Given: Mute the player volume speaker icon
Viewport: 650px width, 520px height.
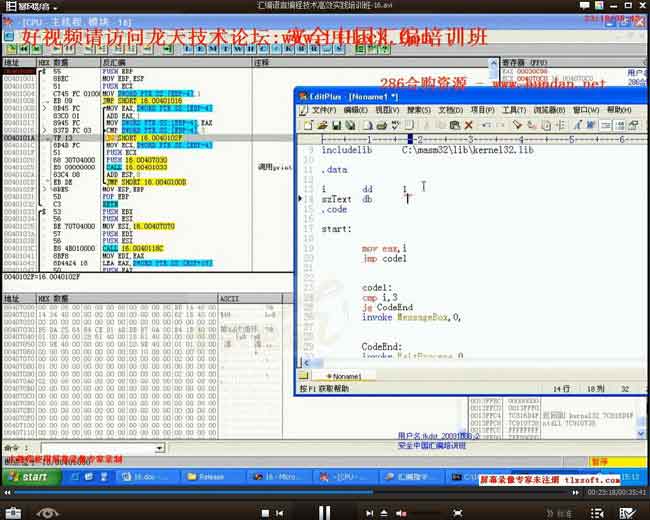Looking at the screenshot, I should click(400, 513).
